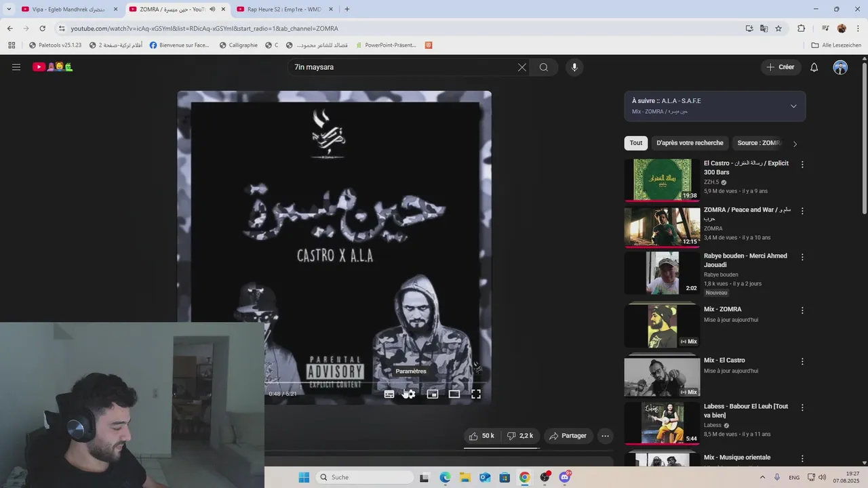The width and height of the screenshot is (868, 488).
Task: Open File Explorer from the taskbar
Action: 465,477
